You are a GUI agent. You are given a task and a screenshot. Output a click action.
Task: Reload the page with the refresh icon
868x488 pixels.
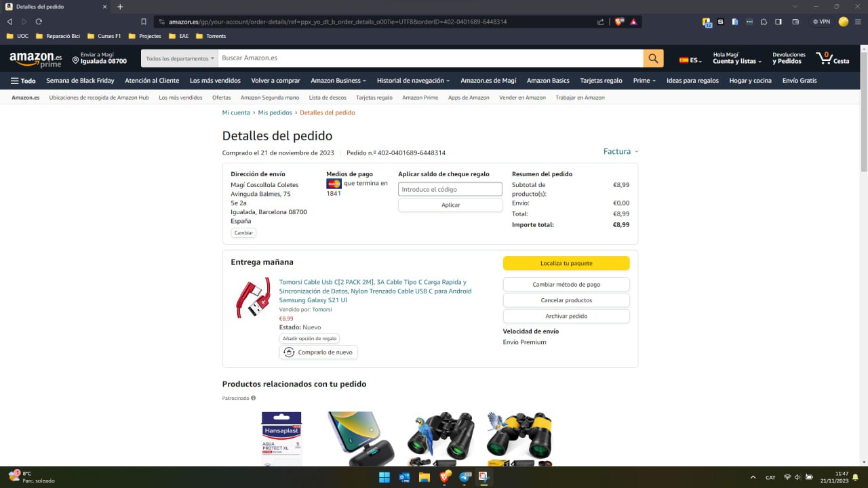point(39,22)
